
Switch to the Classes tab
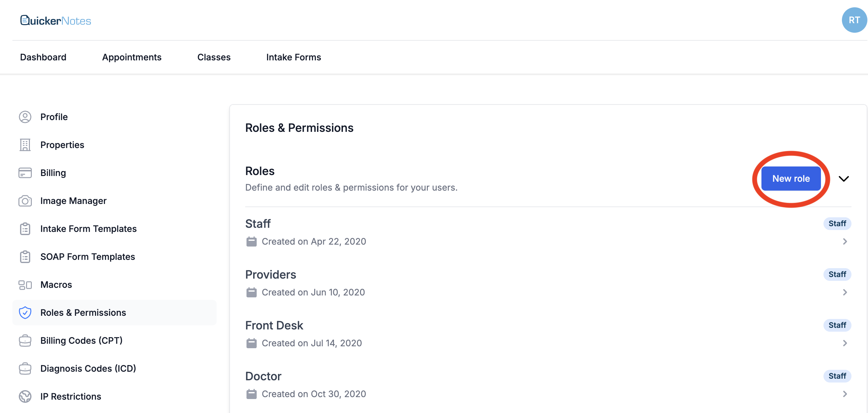click(214, 57)
